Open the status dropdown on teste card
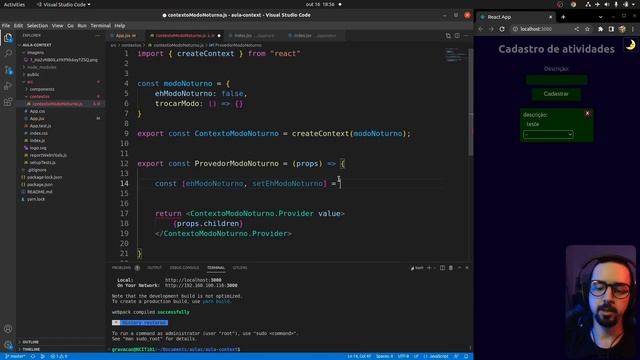The width and height of the screenshot is (640, 360). (x=548, y=134)
